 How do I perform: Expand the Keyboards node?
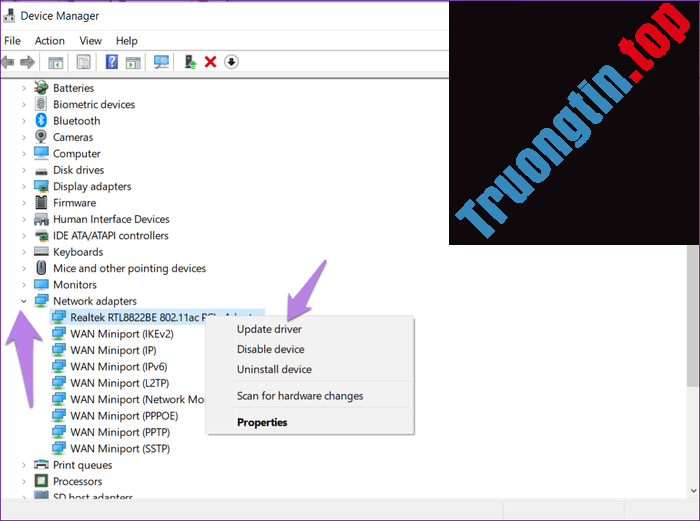(24, 252)
